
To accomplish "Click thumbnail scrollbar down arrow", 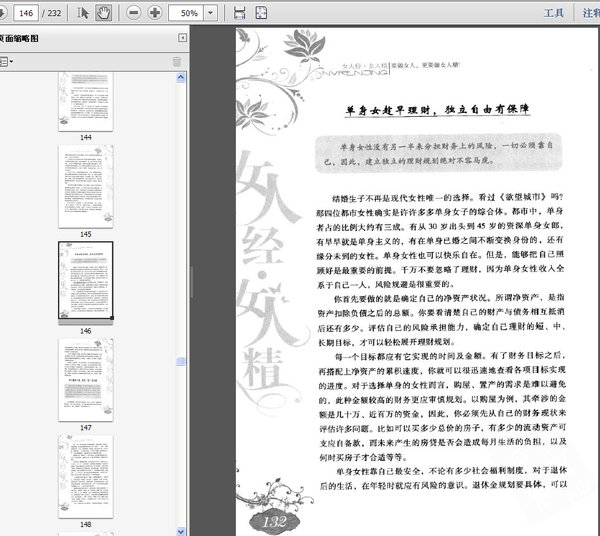I will click(181, 531).
